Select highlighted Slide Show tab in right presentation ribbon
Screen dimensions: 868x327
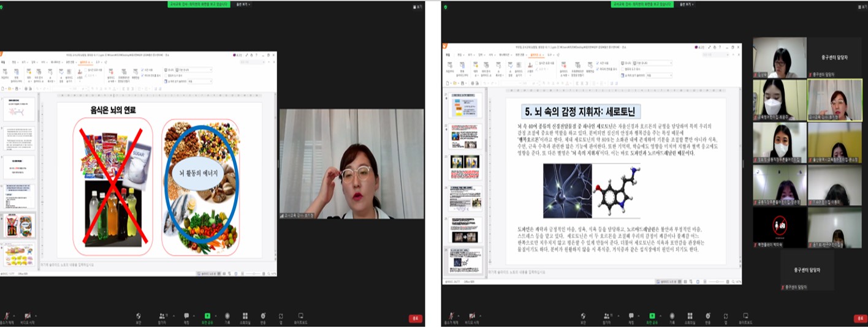[x=535, y=55]
